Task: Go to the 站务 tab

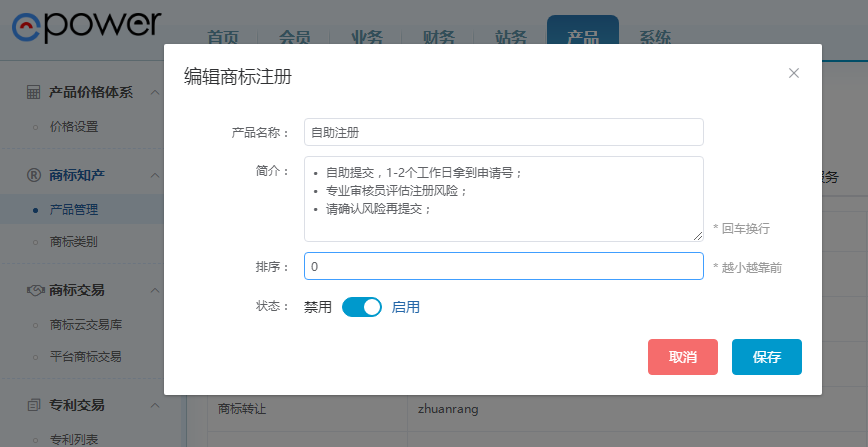Action: [x=511, y=37]
